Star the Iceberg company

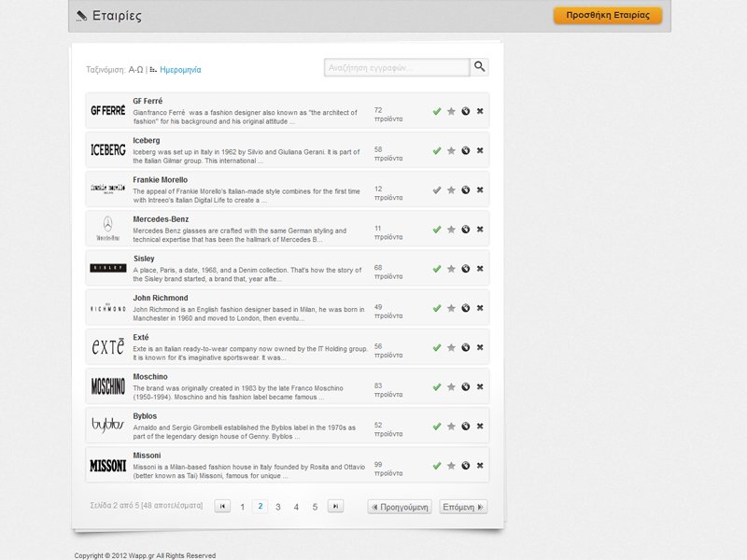point(451,151)
